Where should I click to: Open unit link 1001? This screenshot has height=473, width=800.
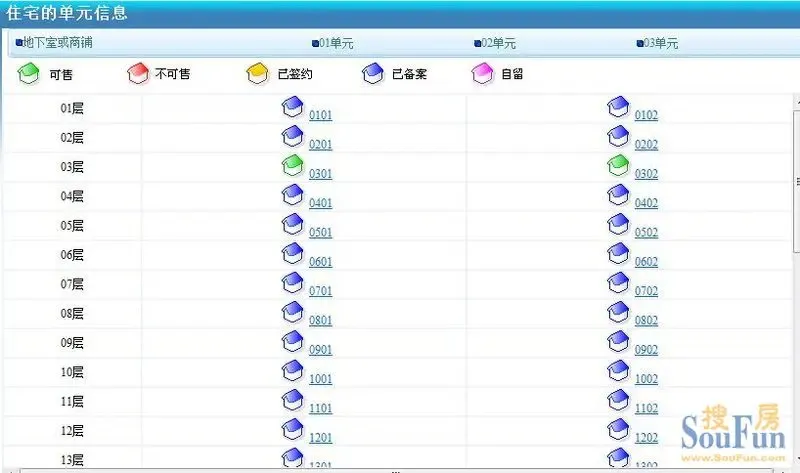(320, 379)
